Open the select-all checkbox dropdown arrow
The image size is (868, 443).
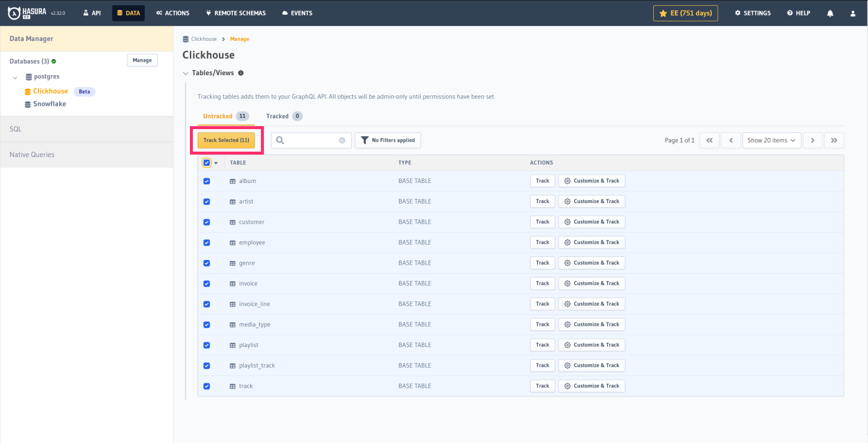pyautogui.click(x=216, y=163)
